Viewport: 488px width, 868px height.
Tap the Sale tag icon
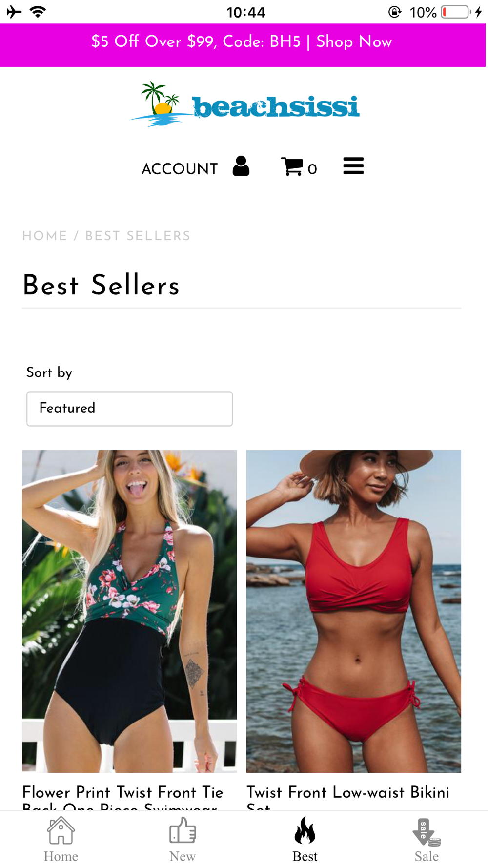(427, 832)
